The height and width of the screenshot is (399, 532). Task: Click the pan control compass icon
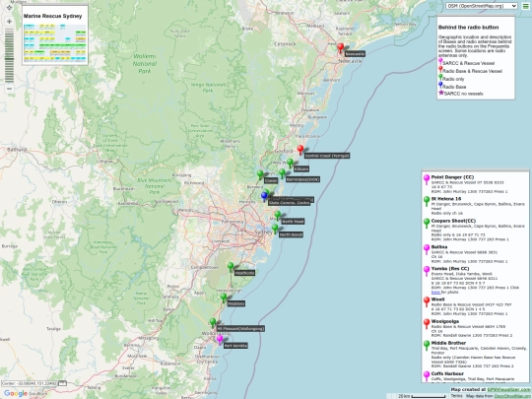[9, 7]
